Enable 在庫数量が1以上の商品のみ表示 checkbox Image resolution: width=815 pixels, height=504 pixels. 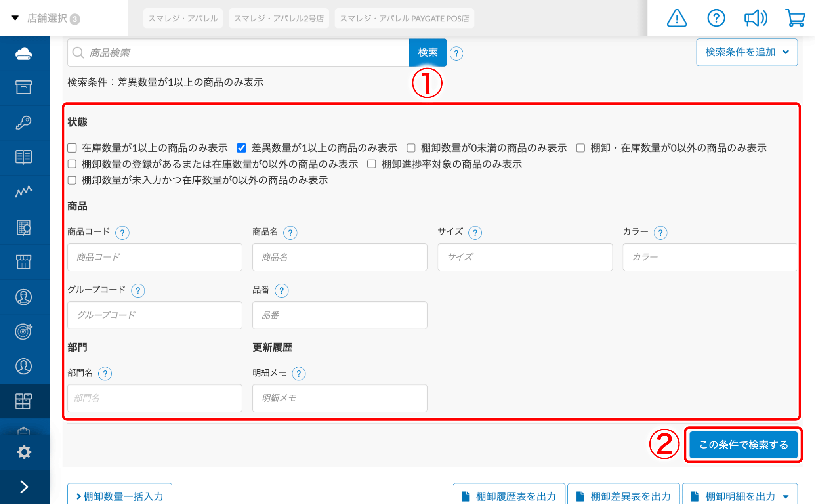(x=72, y=148)
